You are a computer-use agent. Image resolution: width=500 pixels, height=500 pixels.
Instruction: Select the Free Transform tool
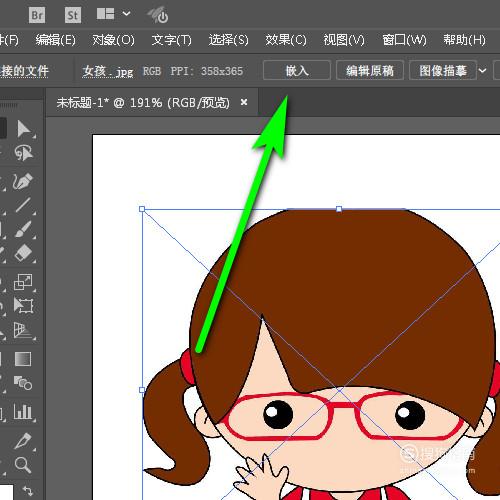[23, 305]
